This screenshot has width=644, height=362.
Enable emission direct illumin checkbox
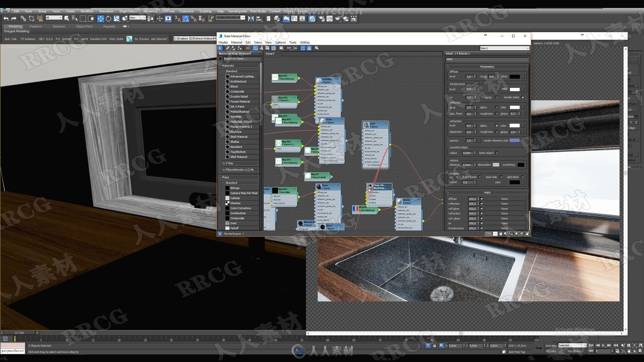click(x=480, y=177)
